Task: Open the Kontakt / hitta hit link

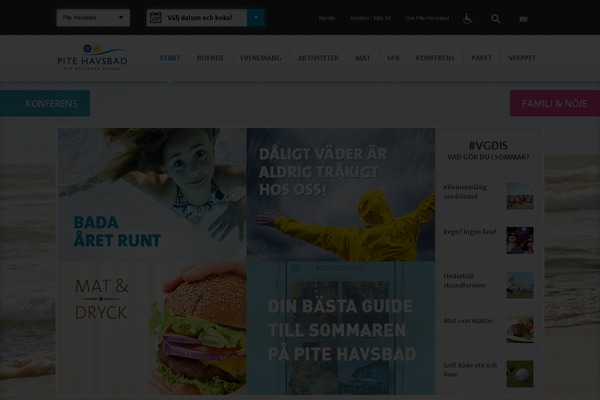Action: (370, 18)
